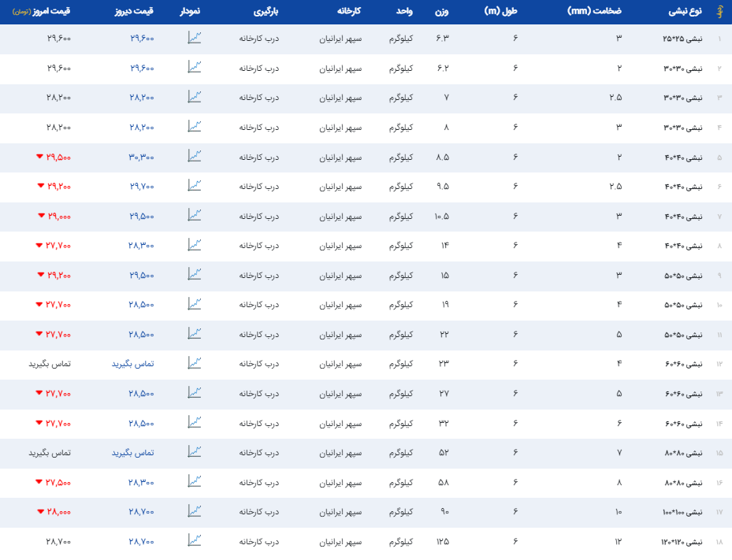The image size is (732, 560).
Task: Click the نوع نبشی column header
Action: click(684, 13)
